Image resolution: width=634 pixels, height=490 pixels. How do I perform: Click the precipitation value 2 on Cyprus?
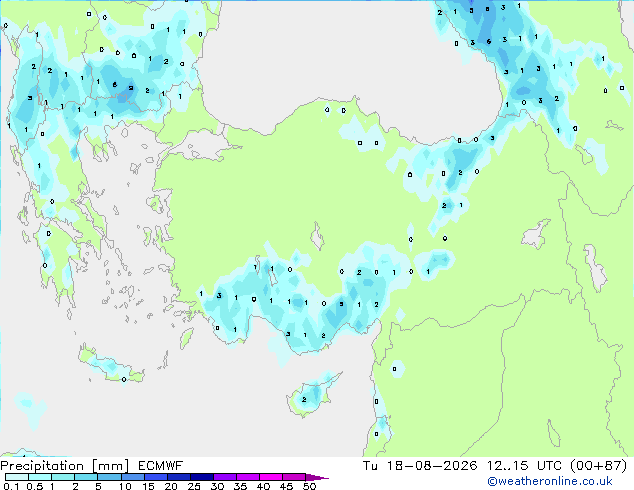304,399
